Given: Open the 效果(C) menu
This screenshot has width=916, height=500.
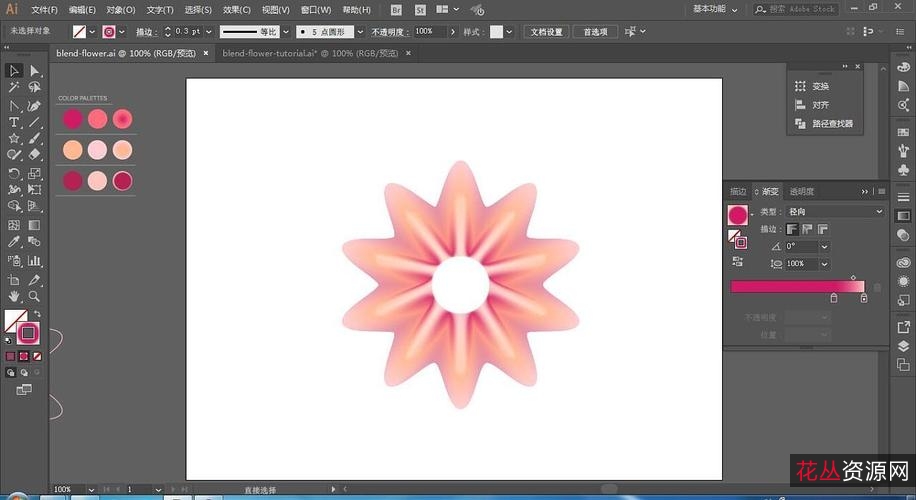Looking at the screenshot, I should (x=237, y=10).
